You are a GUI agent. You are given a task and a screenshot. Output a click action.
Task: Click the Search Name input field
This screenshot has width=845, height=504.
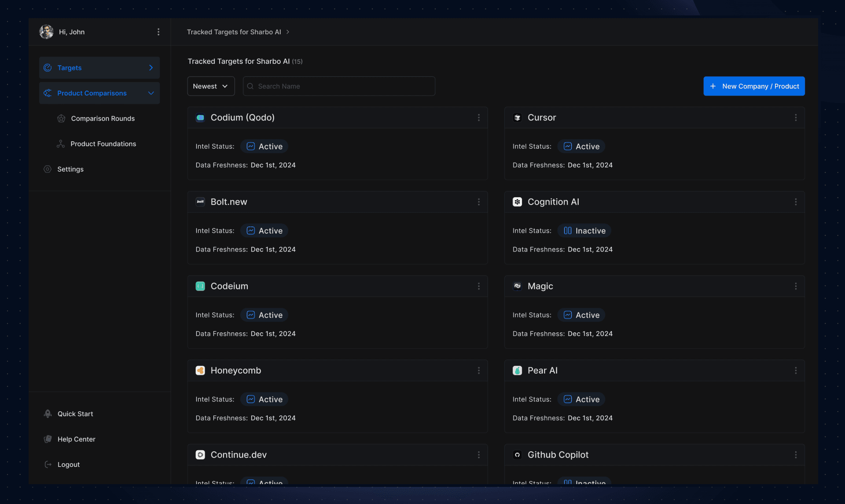(x=339, y=86)
